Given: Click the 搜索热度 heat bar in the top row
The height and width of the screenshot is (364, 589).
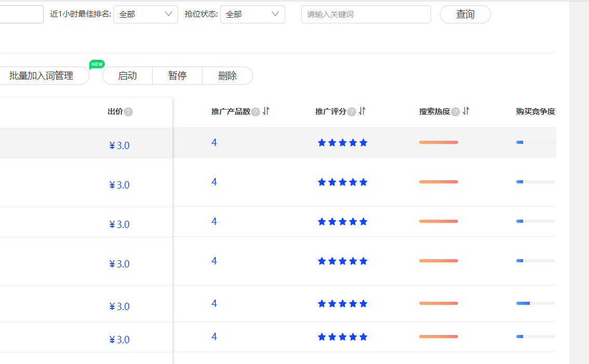Looking at the screenshot, I should 438,142.
